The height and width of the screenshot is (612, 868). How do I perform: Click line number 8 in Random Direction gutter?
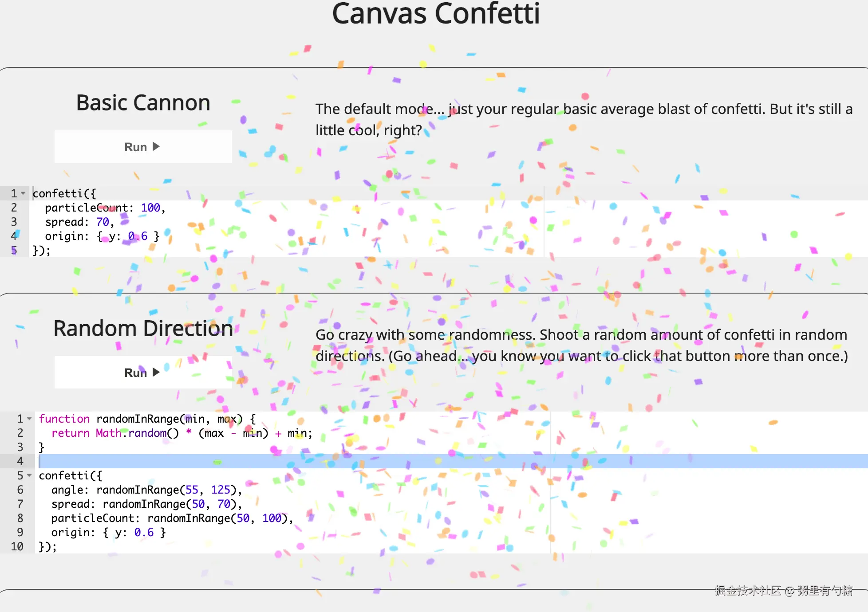point(20,518)
